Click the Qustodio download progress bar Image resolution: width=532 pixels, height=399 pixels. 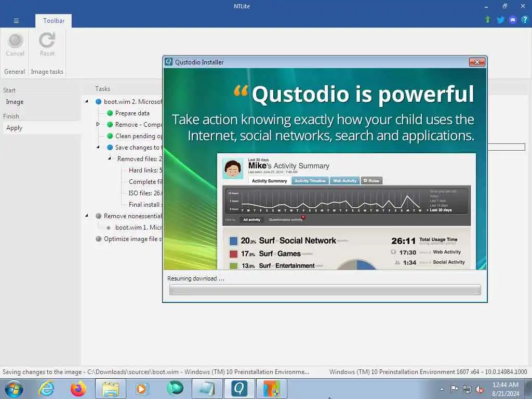[325, 289]
